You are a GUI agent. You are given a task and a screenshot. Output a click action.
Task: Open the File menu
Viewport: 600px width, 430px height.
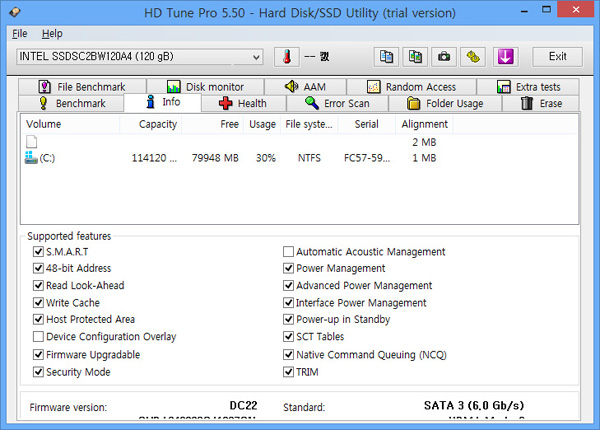20,34
